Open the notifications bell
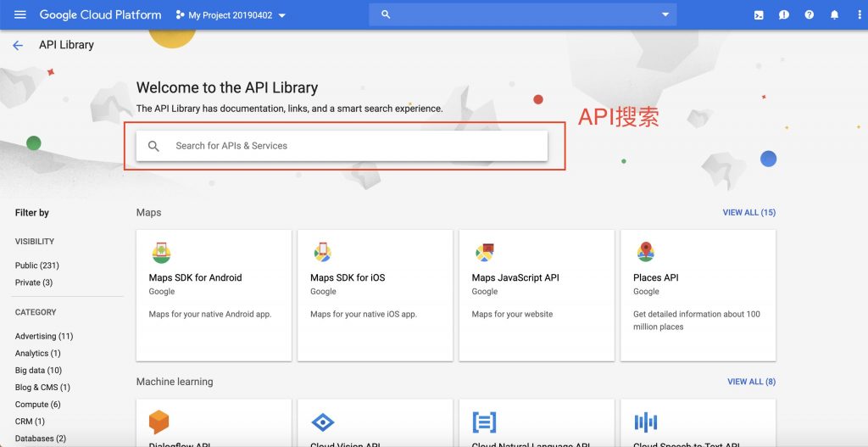This screenshot has height=447, width=868. tap(834, 15)
